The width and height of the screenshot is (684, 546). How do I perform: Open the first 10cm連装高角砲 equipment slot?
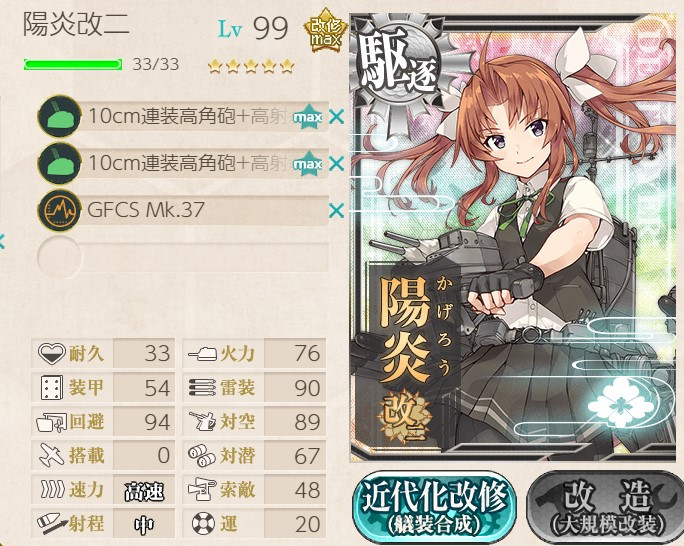(183, 116)
